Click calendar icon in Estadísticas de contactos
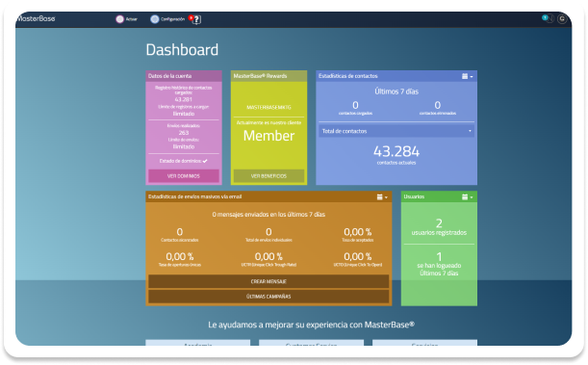 point(465,76)
